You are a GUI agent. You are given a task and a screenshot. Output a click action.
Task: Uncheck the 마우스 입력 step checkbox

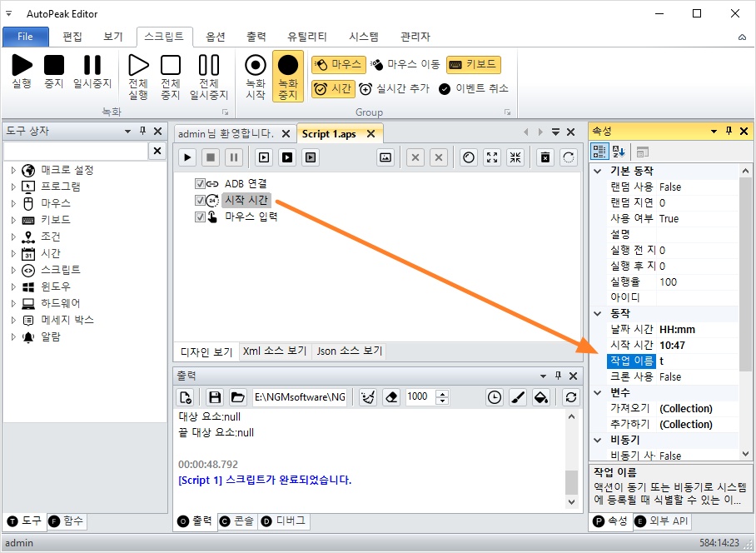200,217
